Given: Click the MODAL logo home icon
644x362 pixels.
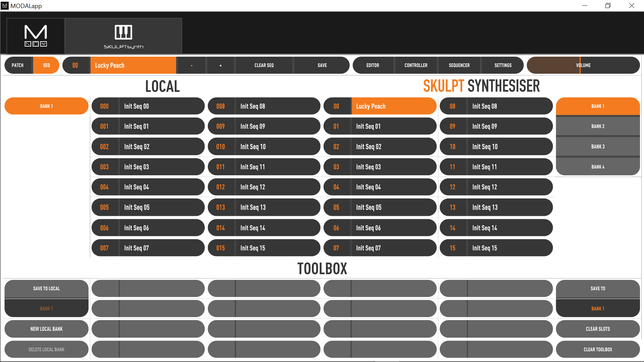Looking at the screenshot, I should click(36, 36).
